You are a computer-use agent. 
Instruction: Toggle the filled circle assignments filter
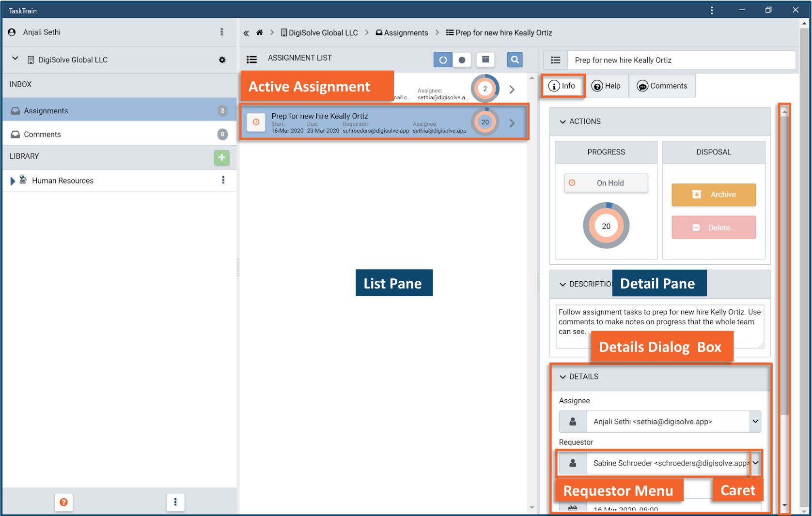(x=462, y=60)
